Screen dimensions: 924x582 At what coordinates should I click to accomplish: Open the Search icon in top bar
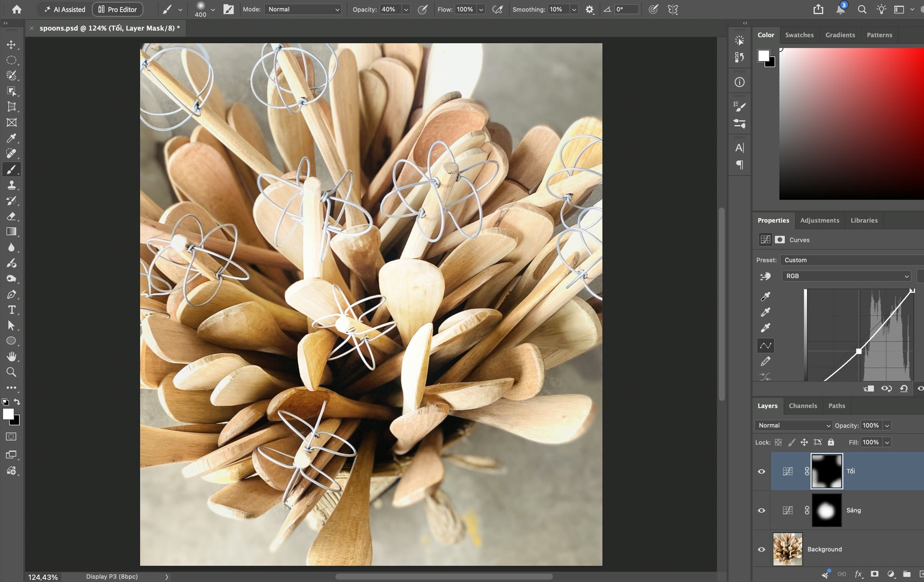tap(862, 9)
